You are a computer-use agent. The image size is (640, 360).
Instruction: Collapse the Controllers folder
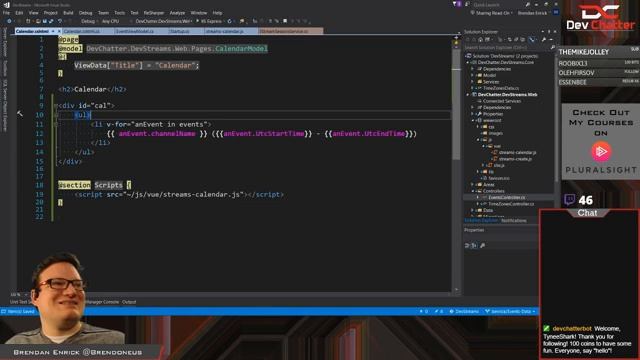[473, 191]
